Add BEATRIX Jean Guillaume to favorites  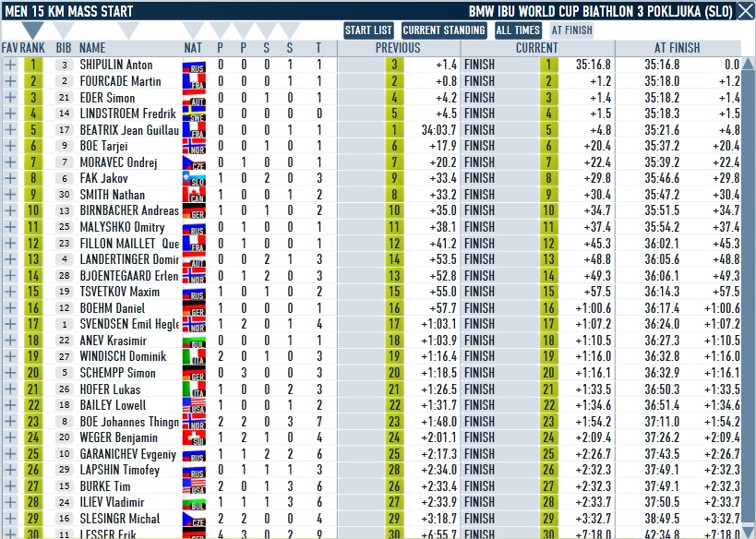pyautogui.click(x=9, y=129)
